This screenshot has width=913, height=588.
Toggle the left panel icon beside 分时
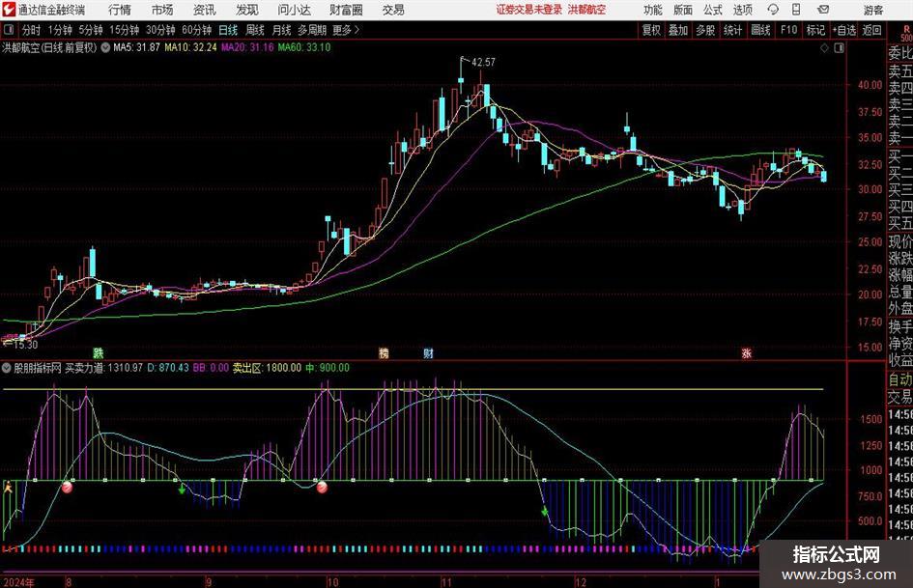(9, 30)
